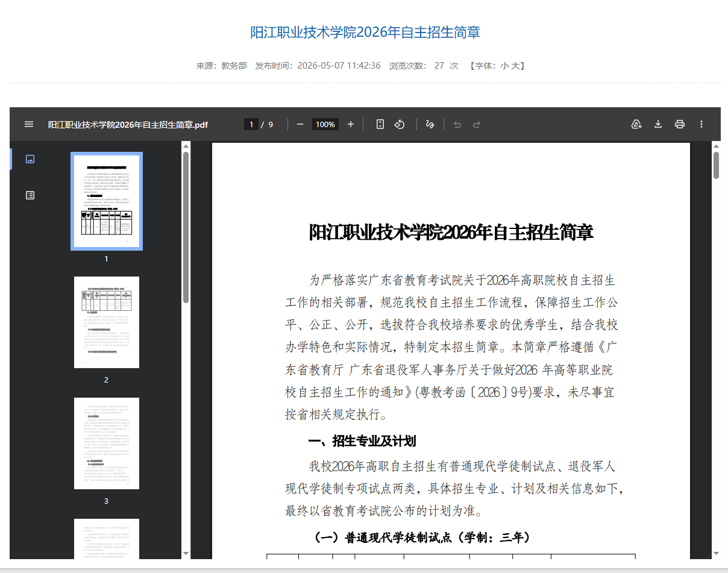Click document scroll up arrow
The width and height of the screenshot is (728, 573).
click(716, 146)
